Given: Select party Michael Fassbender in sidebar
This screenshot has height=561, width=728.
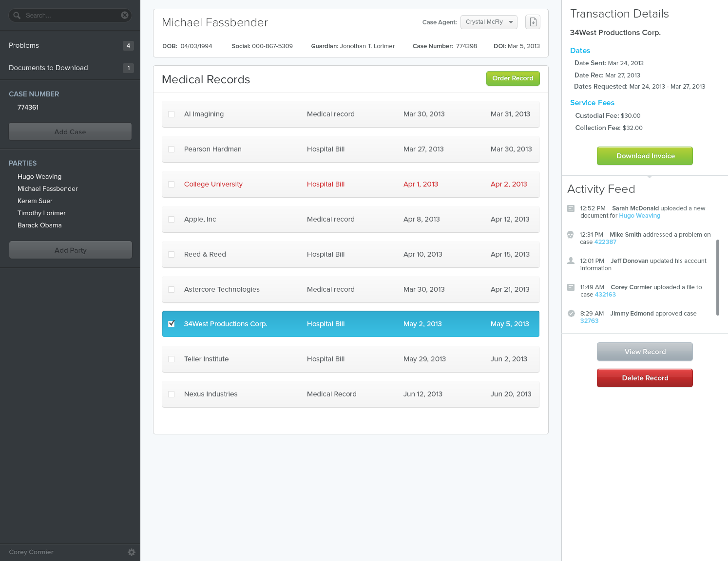Looking at the screenshot, I should tap(48, 188).
